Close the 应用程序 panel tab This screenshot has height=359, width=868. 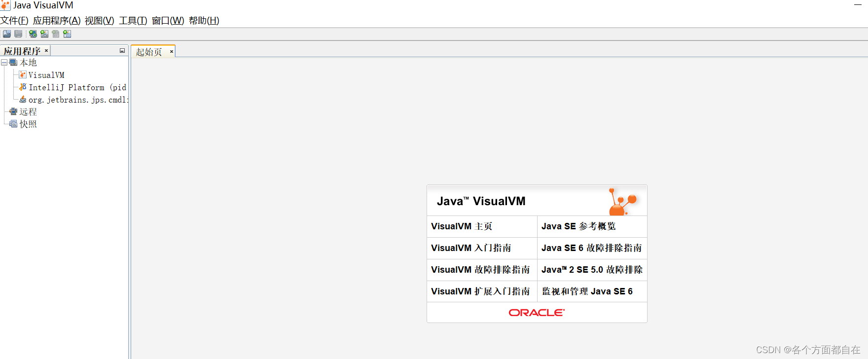click(46, 51)
